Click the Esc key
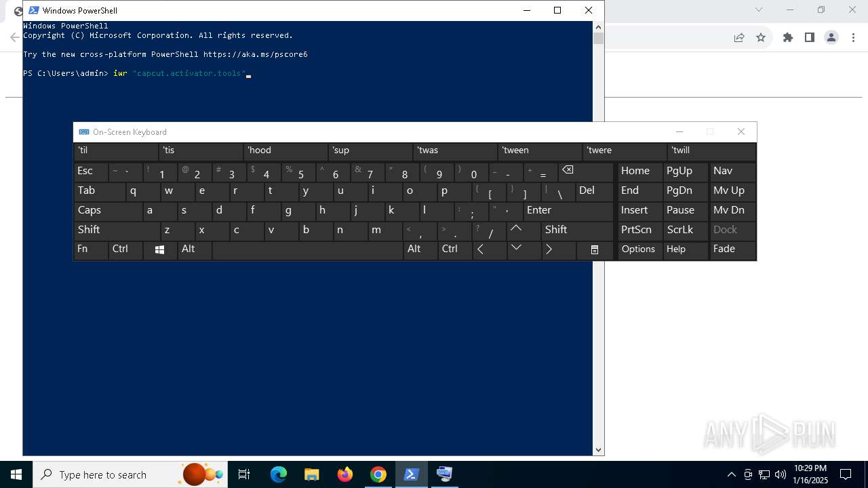Screen dimensions: 868x488 [91, 171]
